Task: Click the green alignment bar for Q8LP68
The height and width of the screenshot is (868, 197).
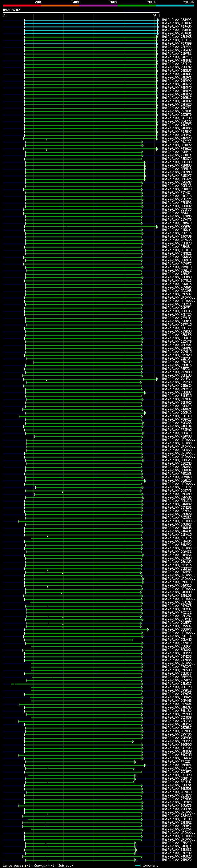Action: 91,37
